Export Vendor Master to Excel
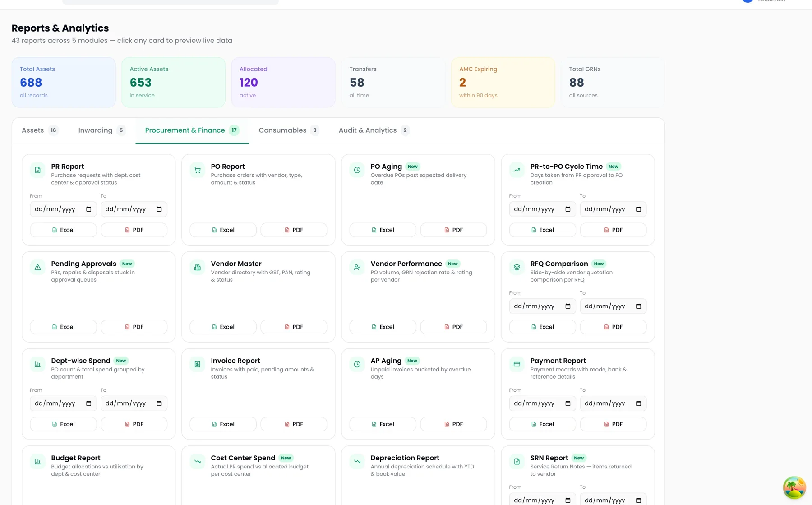 tap(223, 327)
